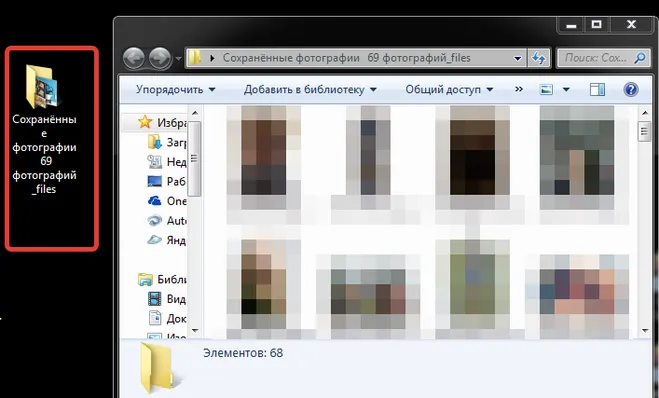
Task: Open Help with question mark icon
Action: (630, 89)
